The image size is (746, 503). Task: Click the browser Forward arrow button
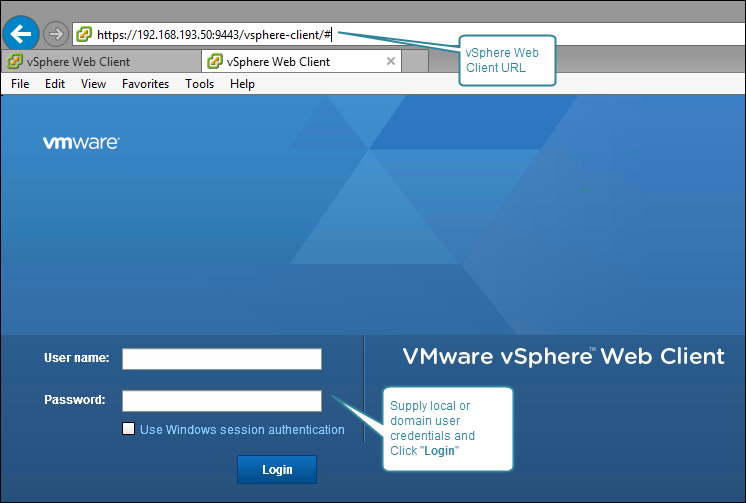click(x=56, y=34)
